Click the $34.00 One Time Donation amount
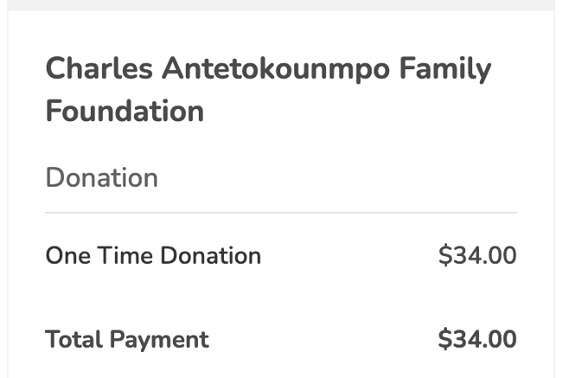This screenshot has height=378, width=588. click(477, 255)
